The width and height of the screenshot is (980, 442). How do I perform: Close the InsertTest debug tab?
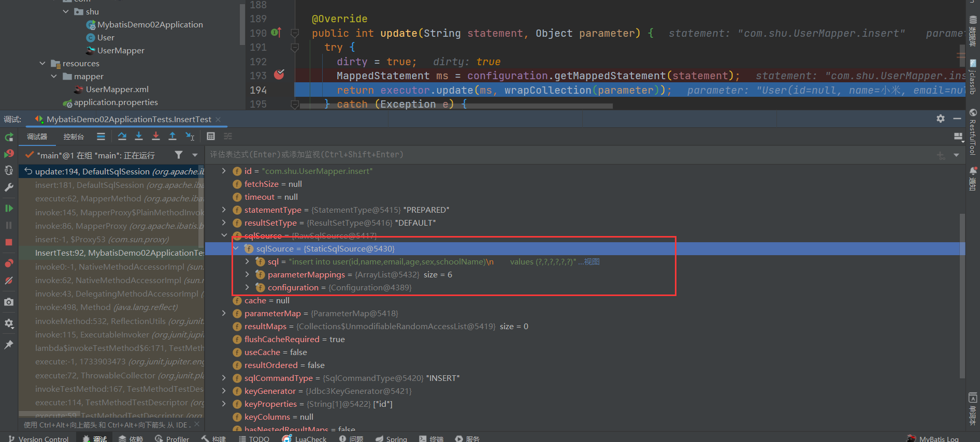click(x=218, y=119)
